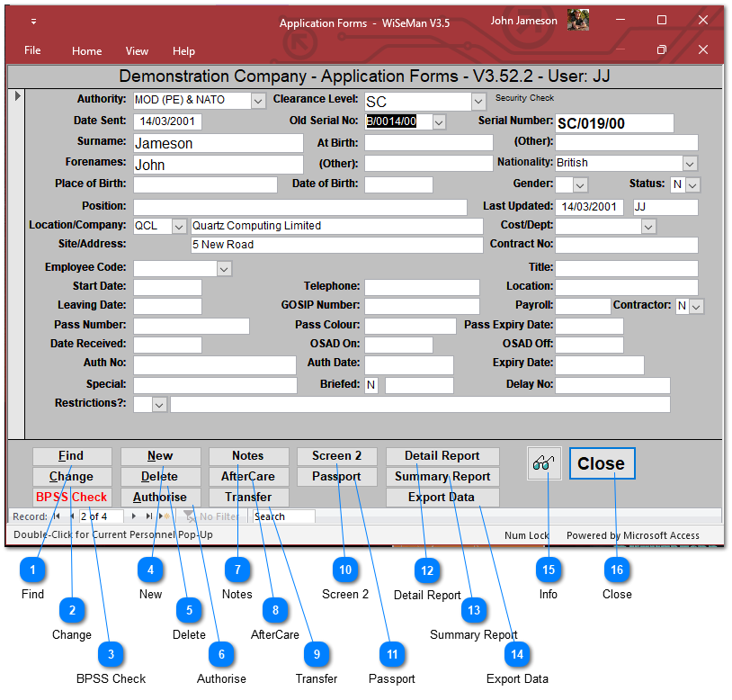Go to next record in navigator

[134, 516]
